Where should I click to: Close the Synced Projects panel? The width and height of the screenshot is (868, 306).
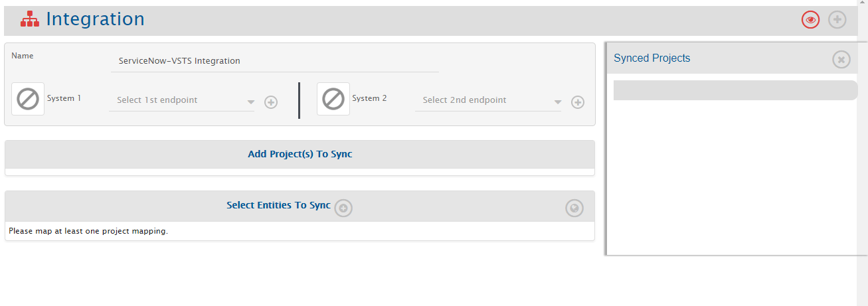click(841, 59)
